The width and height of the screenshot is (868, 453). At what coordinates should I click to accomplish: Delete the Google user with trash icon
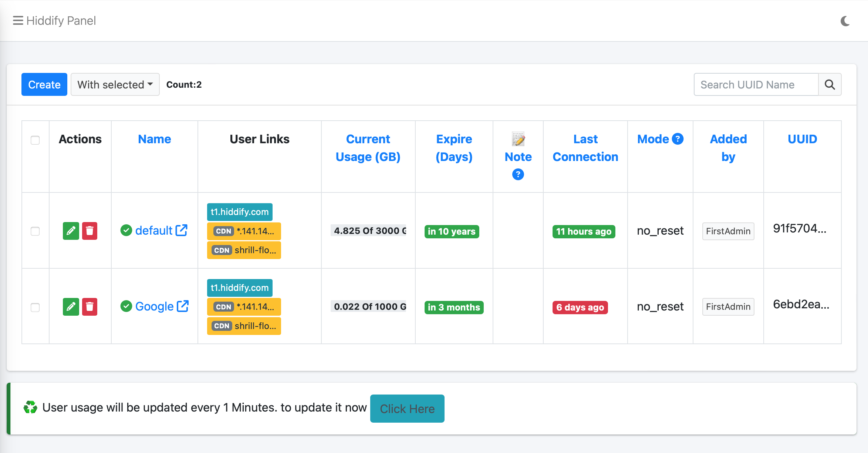(89, 307)
